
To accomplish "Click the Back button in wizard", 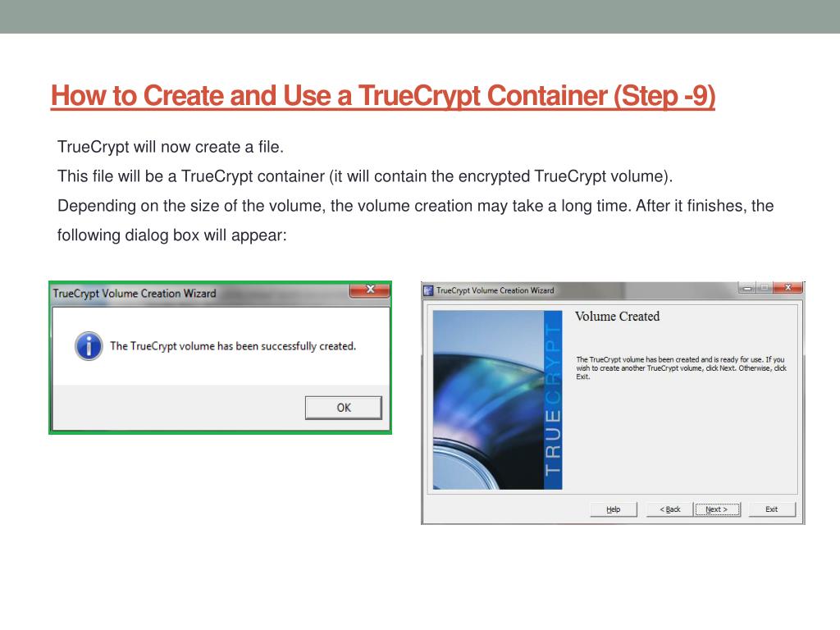I will tap(669, 509).
